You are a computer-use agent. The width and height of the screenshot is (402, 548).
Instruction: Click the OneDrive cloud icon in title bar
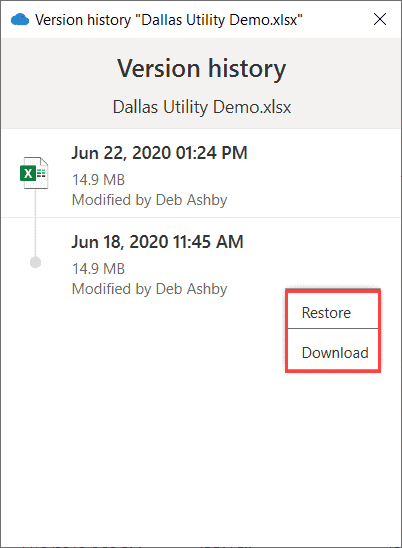(20, 19)
